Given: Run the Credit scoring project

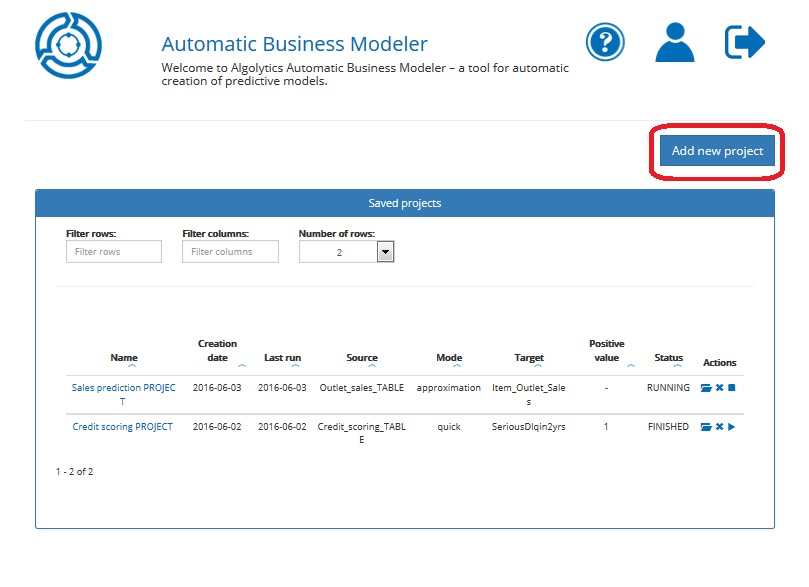Looking at the screenshot, I should (x=732, y=427).
